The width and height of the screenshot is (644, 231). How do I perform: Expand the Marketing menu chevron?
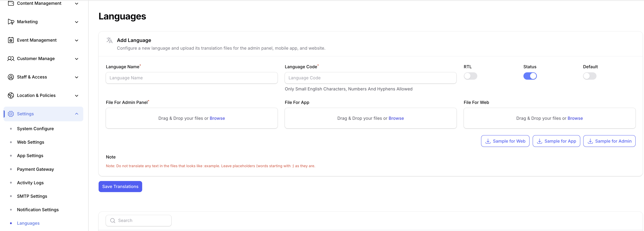(x=77, y=22)
